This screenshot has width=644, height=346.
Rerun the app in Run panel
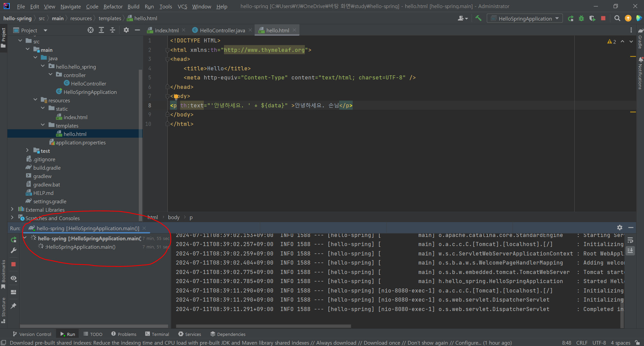coord(13,240)
